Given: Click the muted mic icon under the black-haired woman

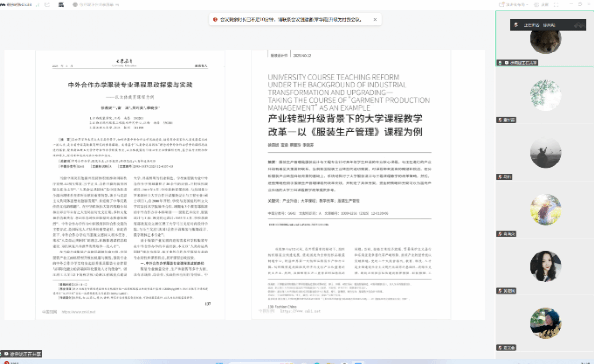Looking at the screenshot, I should (x=500, y=291).
